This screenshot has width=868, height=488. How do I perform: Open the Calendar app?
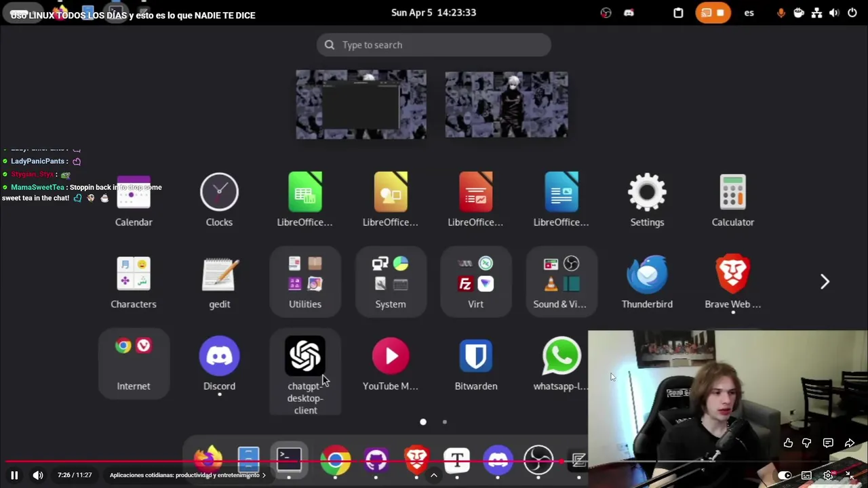click(x=134, y=200)
